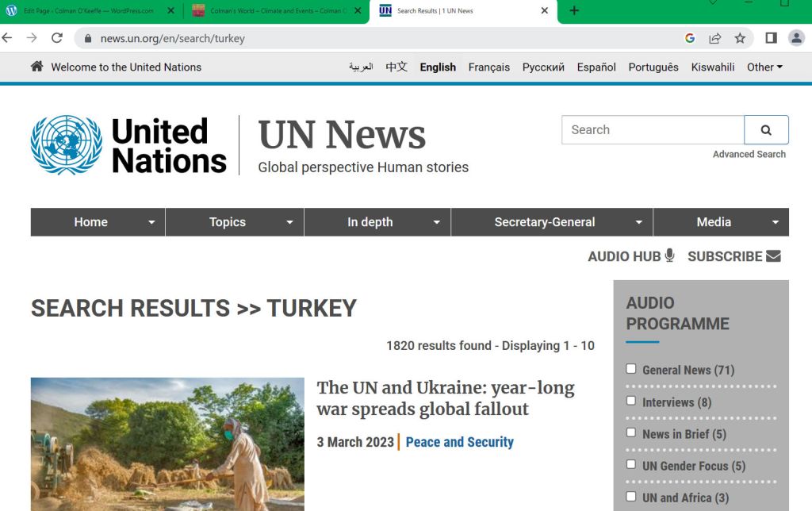Open the Other languages dropdown

point(764,67)
